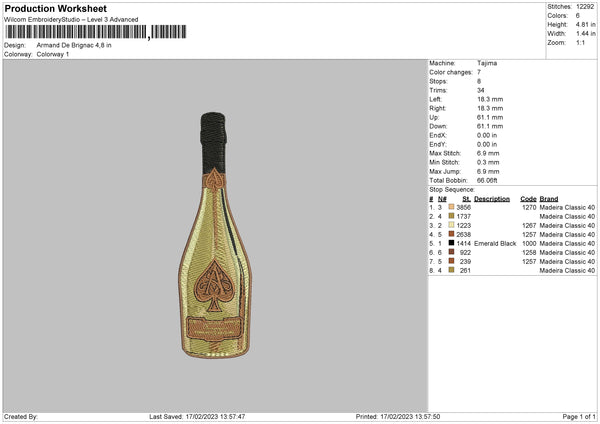Screen dimensions: 600x424
Task: Click the barcode under the worksheet title
Action: [96, 32]
